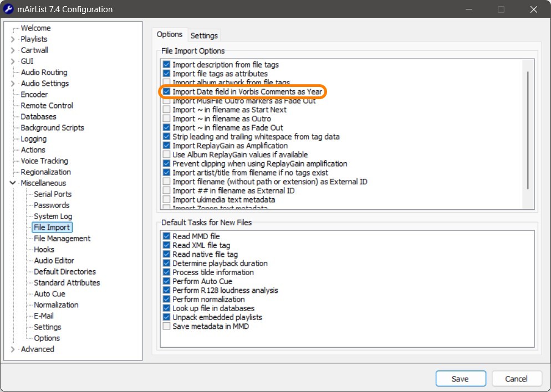Open File Management page
Screen dimensions: 551x392
tap(62, 239)
